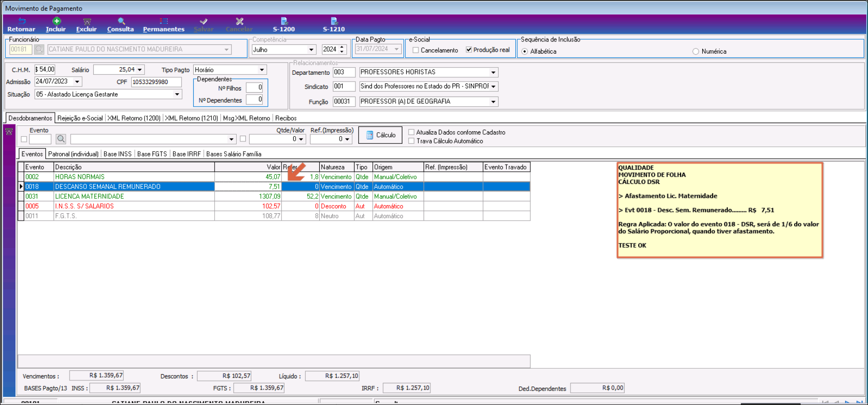868x405 pixels.
Task: Open the Admissão date dropdown
Action: [77, 81]
